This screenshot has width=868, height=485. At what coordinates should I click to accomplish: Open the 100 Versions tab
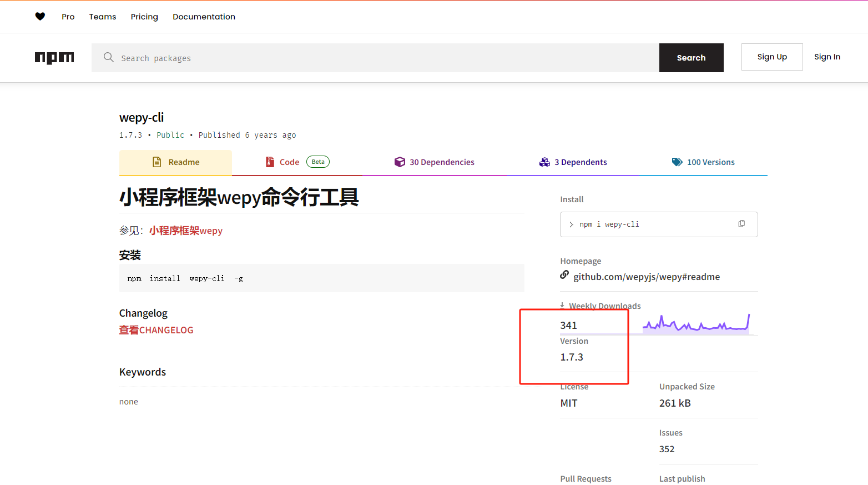coord(703,162)
